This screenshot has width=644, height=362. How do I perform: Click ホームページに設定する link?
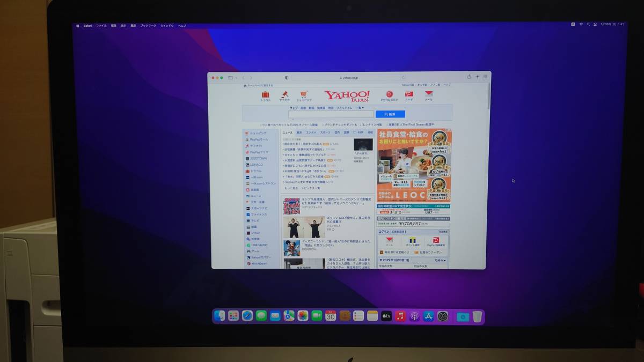[x=258, y=85]
